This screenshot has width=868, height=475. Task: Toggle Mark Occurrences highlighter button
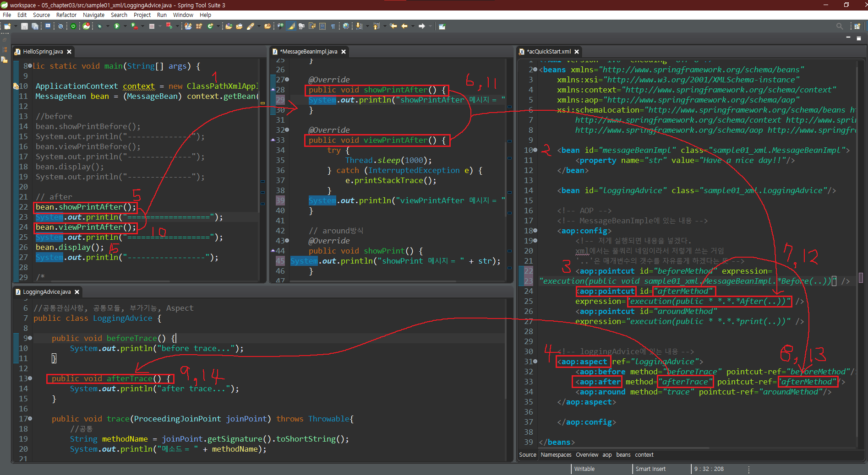coord(291,27)
